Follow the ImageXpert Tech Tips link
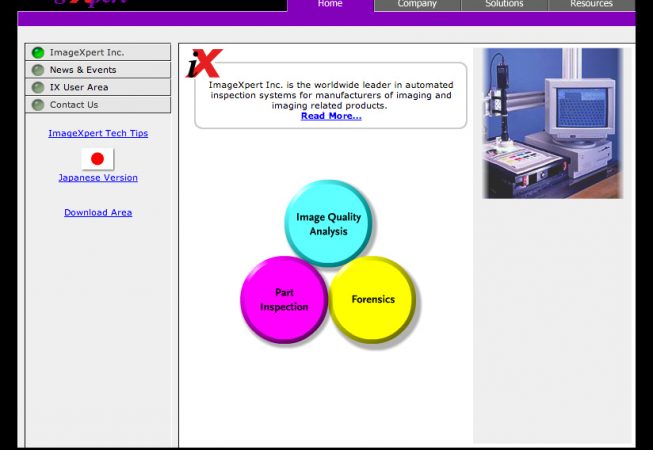Screen dimensions: 653x450 [x=98, y=133]
